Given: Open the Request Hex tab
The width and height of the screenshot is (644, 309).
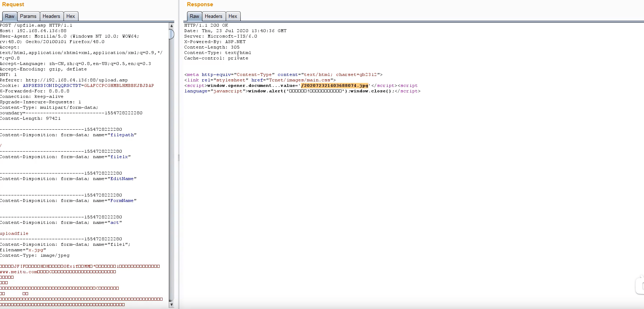Looking at the screenshot, I should [71, 16].
